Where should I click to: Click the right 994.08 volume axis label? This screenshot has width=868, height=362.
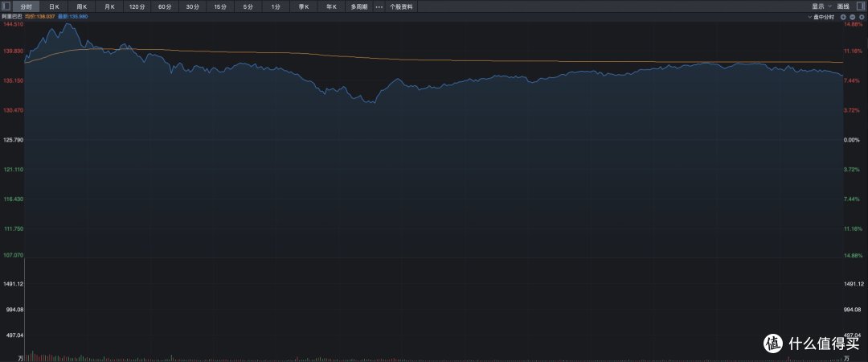tap(854, 310)
